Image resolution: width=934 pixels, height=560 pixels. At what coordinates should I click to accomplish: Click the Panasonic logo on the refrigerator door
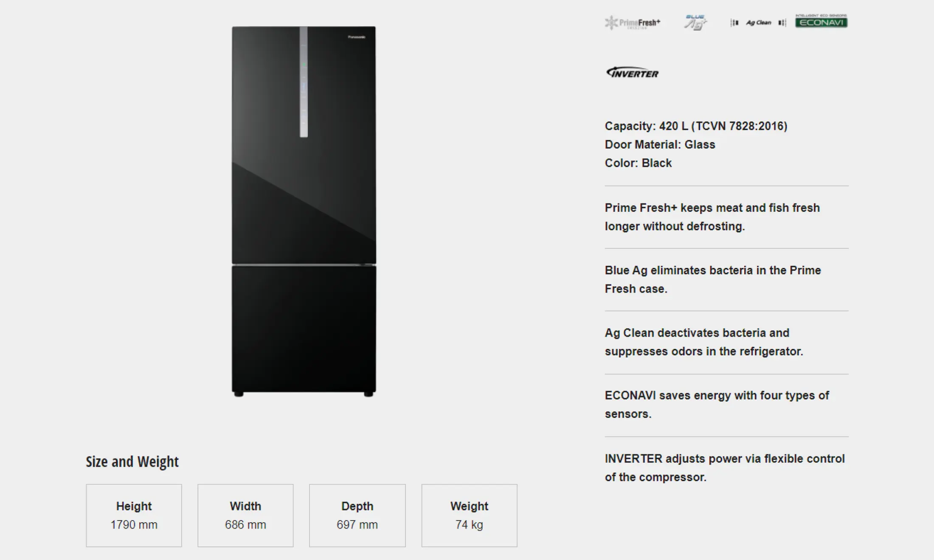(x=357, y=37)
